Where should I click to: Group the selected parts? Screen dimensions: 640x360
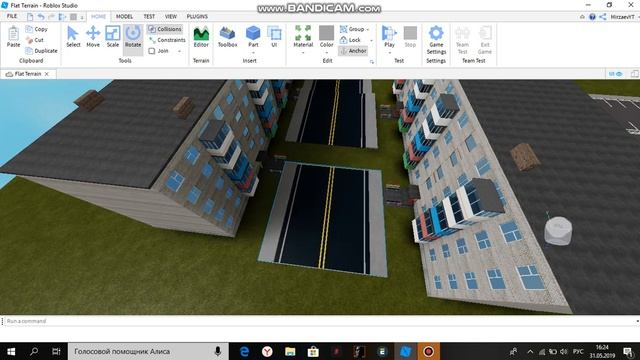click(x=352, y=29)
